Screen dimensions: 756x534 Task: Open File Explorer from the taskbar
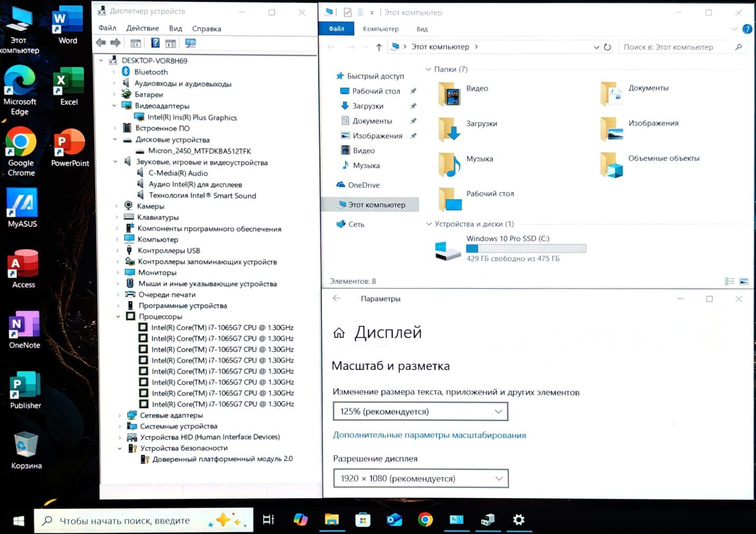point(331,520)
